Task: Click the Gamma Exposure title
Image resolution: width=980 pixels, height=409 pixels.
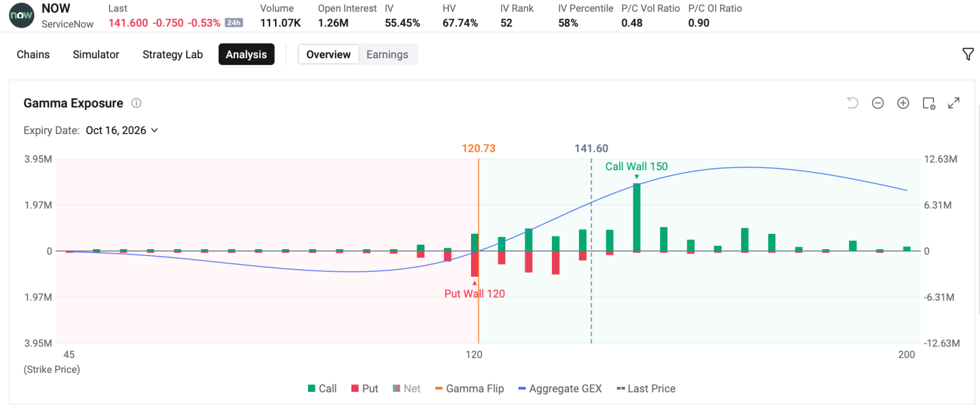Action: point(73,103)
